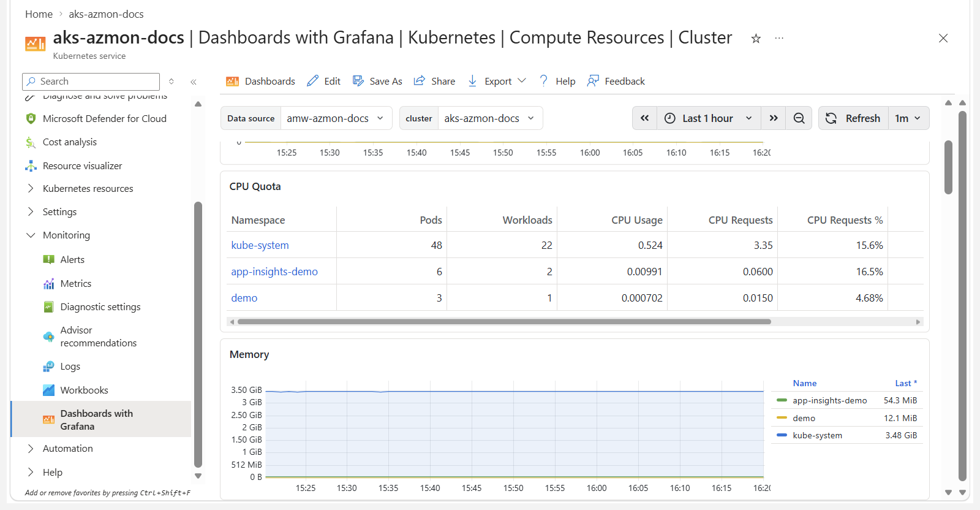Click sidebar scroll down arrow
Image resolution: width=980 pixels, height=510 pixels.
click(x=198, y=476)
